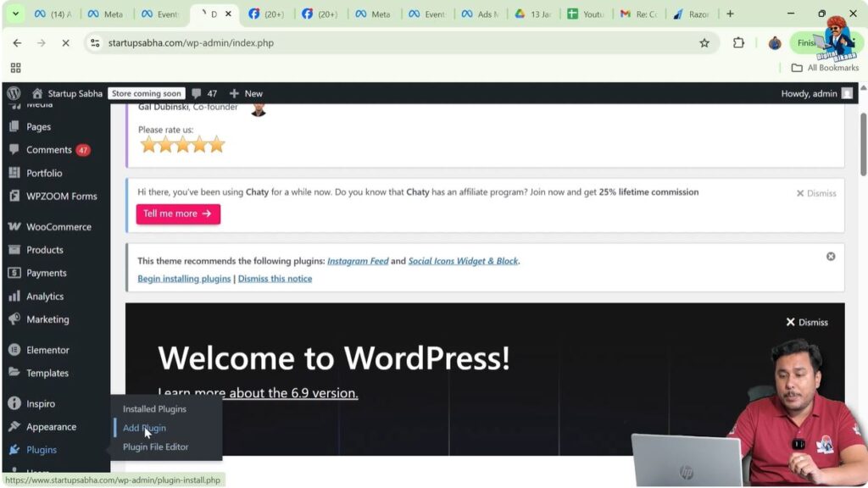This screenshot has width=868, height=488.
Task: Open Social Icons Widget & Block link
Action: click(x=463, y=261)
